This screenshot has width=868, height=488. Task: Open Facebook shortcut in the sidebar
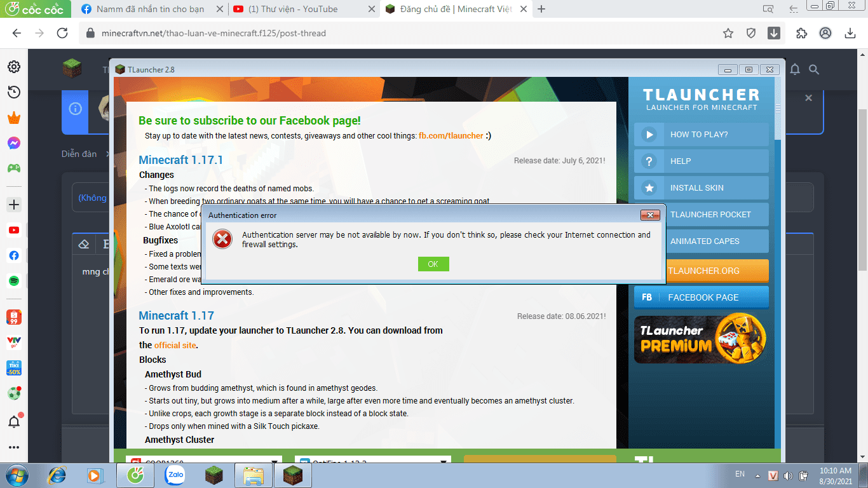coord(13,255)
